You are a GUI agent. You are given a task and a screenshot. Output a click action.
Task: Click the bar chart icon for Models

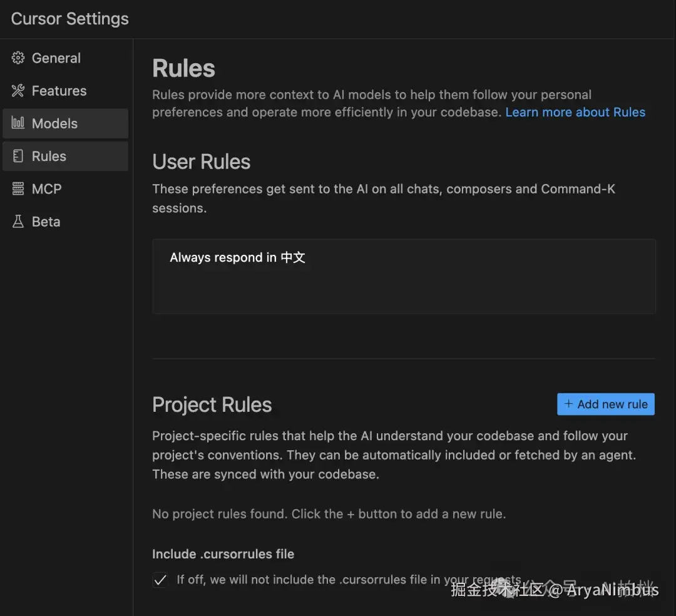pyautogui.click(x=18, y=123)
